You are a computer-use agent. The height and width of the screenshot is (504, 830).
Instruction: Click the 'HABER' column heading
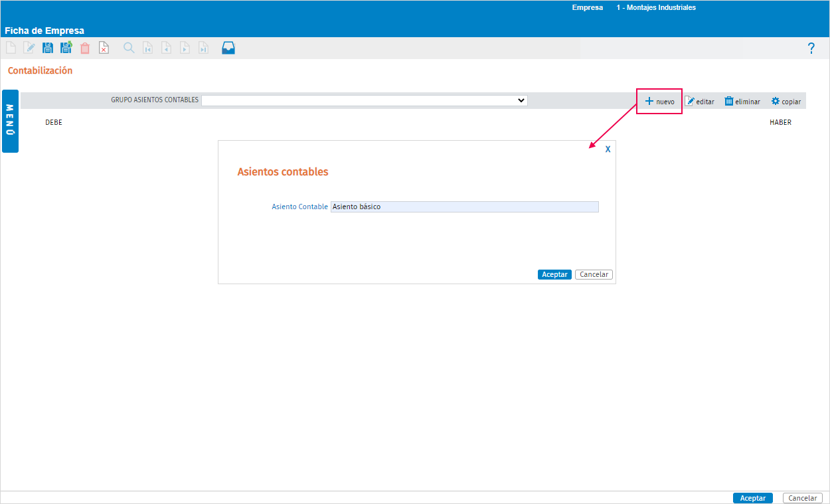[780, 123]
